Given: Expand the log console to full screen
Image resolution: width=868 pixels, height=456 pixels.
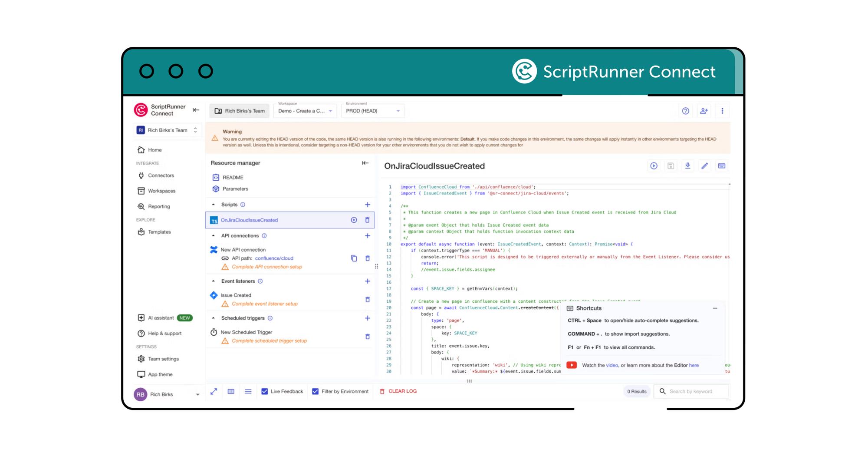Looking at the screenshot, I should pos(214,392).
